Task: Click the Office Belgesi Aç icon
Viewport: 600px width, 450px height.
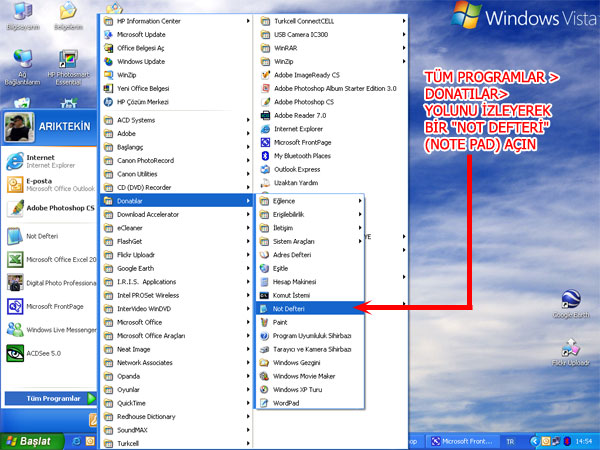Action: 109,48
